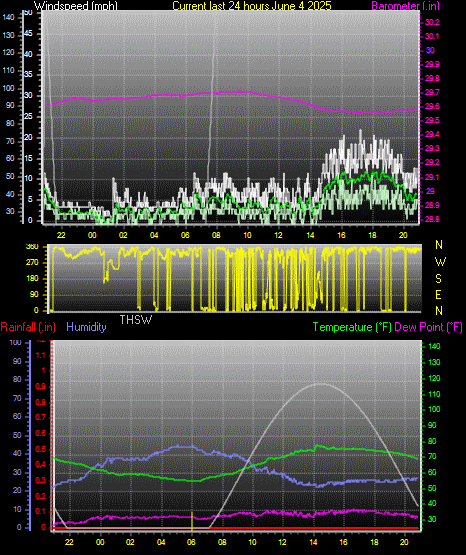Click the Rainfall (.in) legend label
This screenshot has height=555, width=466.
pos(28,327)
